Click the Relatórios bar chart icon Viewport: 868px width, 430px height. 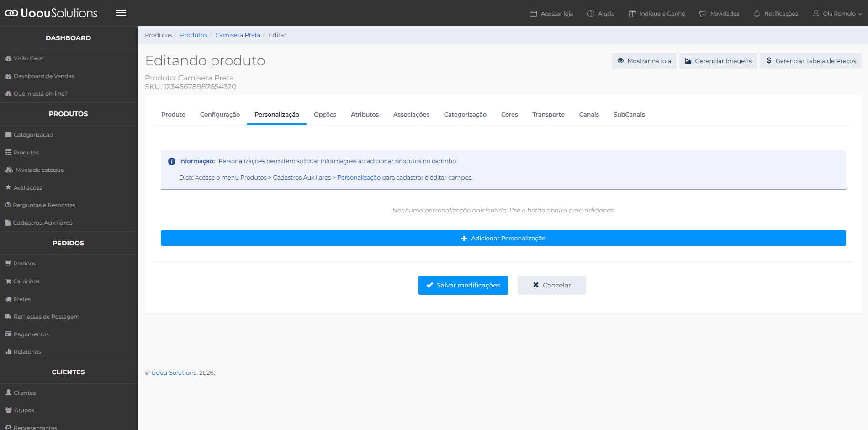tap(8, 351)
